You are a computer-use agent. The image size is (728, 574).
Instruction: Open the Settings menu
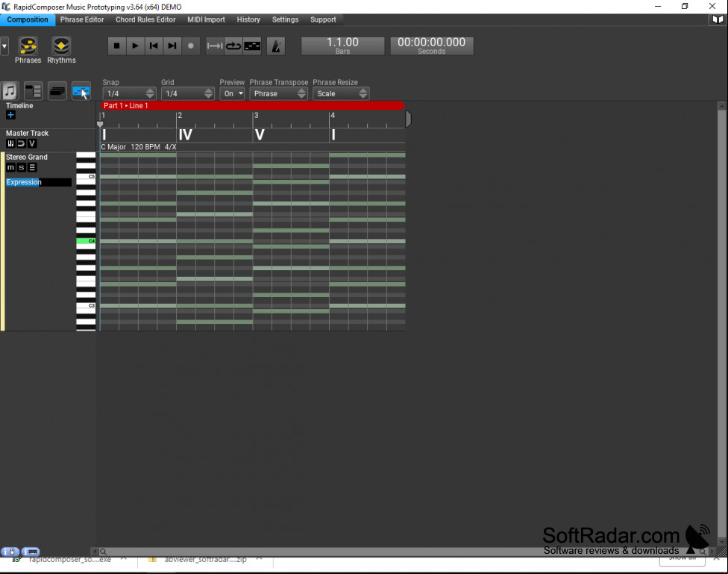(285, 19)
